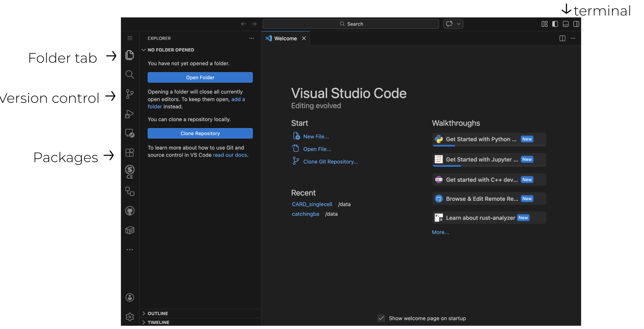
Task: Open the Accounts icon
Action: pyautogui.click(x=130, y=297)
